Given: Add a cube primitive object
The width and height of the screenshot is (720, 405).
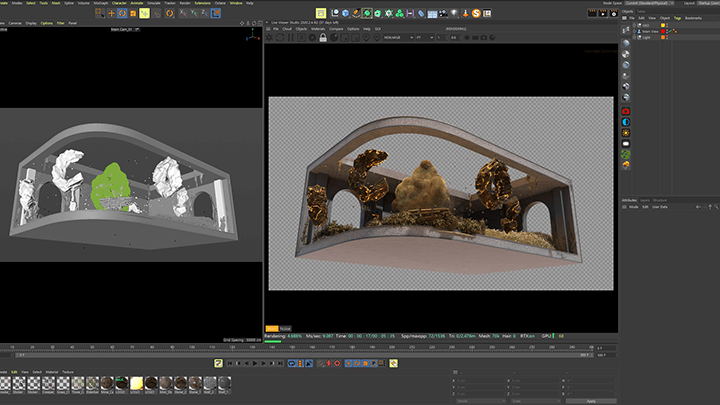Looking at the screenshot, I should coord(346,13).
